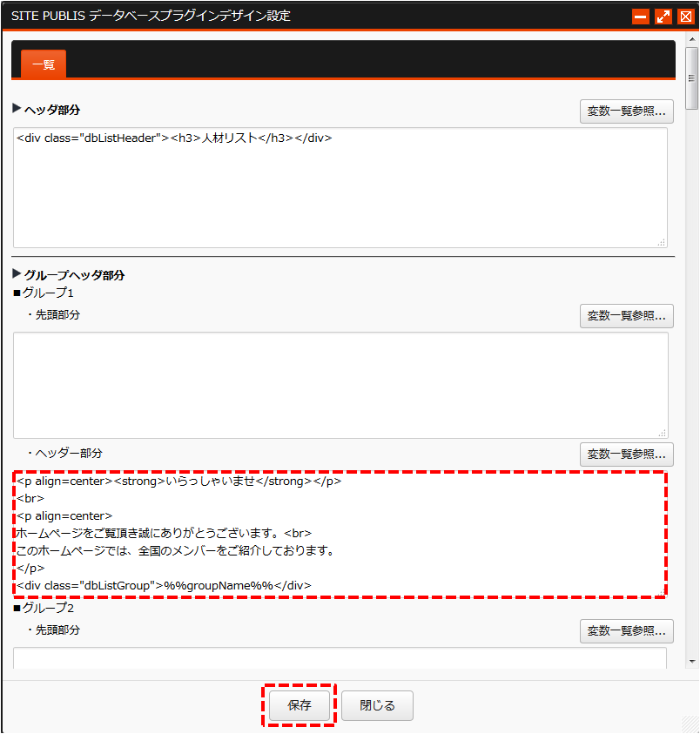Maximize the design settings dialog

point(663,17)
